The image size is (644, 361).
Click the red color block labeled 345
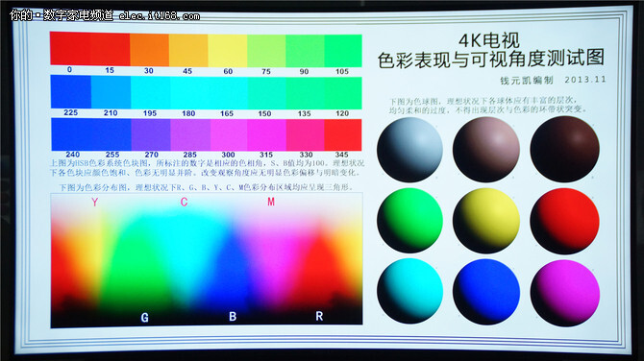tap(343, 135)
